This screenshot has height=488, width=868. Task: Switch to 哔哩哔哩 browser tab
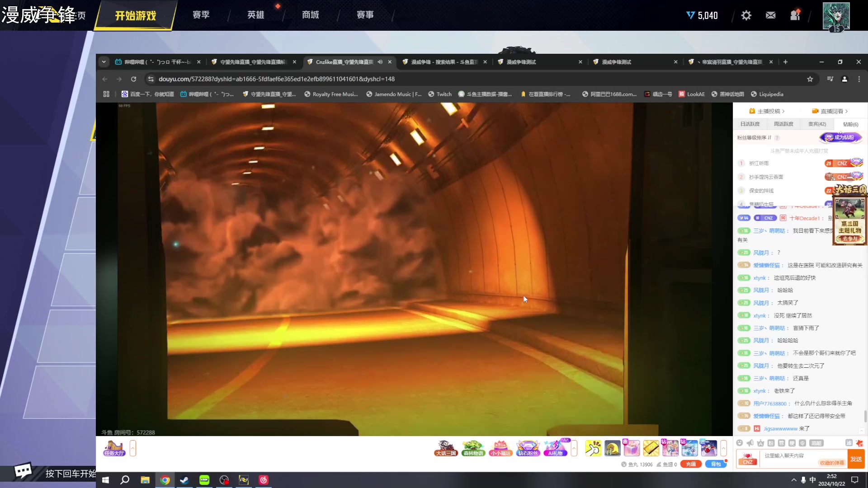[157, 62]
